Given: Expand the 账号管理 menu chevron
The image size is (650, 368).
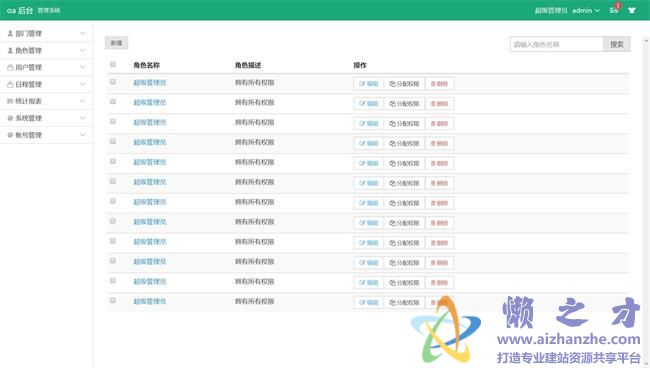Looking at the screenshot, I should point(82,135).
